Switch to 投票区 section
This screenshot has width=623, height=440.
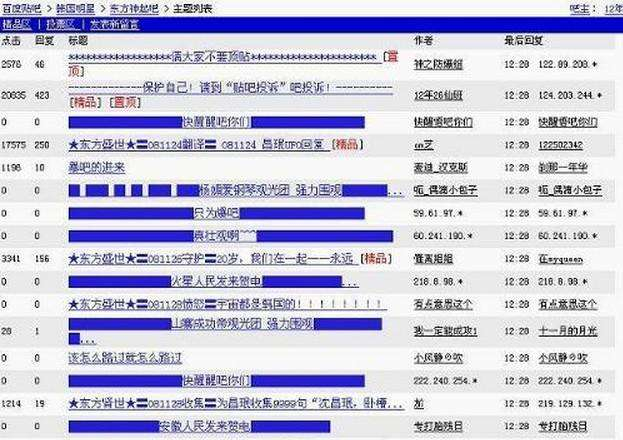61,25
